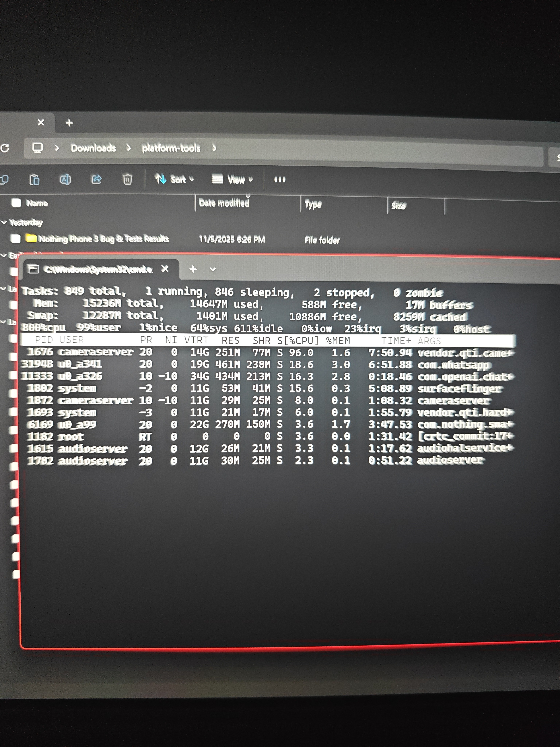Sort by Date modified column header
560x747 pixels.
point(224,203)
